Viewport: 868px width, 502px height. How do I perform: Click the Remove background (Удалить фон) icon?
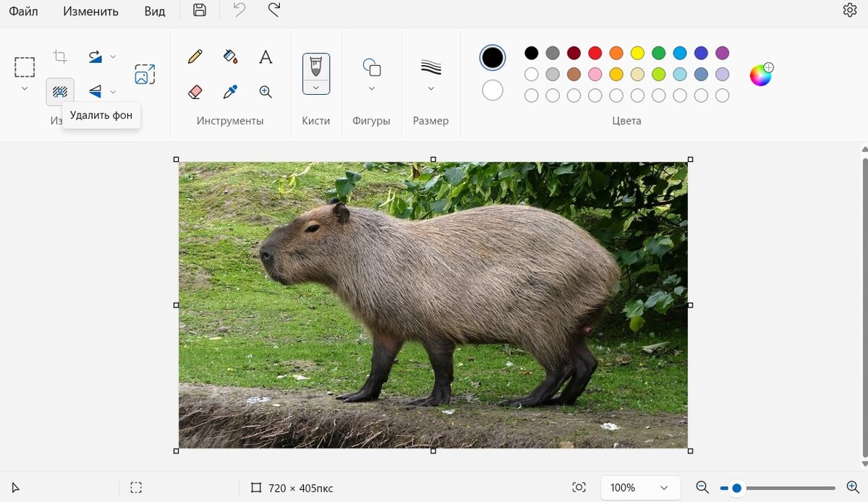click(60, 92)
